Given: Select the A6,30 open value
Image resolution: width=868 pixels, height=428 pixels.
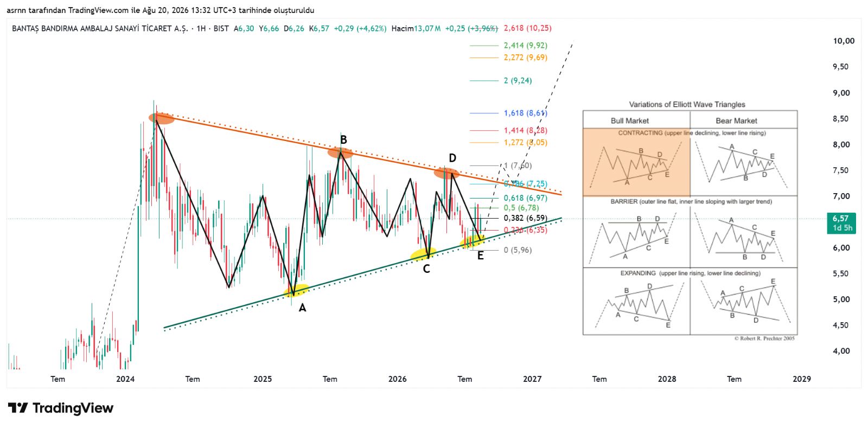Looking at the screenshot, I should click(244, 29).
